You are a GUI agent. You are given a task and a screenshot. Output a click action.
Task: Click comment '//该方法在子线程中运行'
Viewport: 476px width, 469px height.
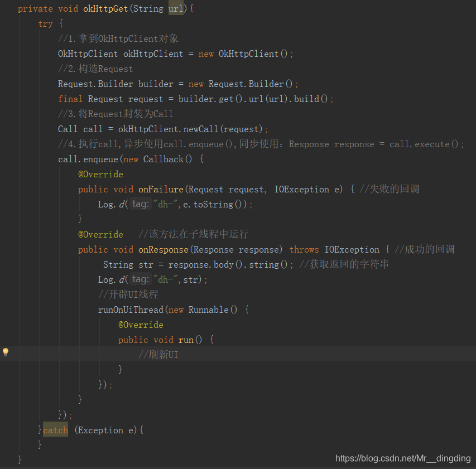194,234
